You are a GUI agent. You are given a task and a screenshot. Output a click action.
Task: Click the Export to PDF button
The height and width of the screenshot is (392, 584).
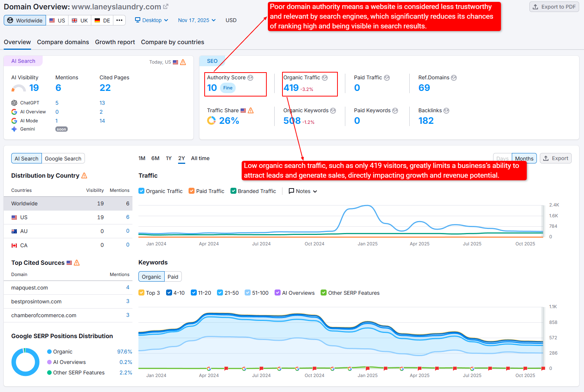tap(554, 7)
